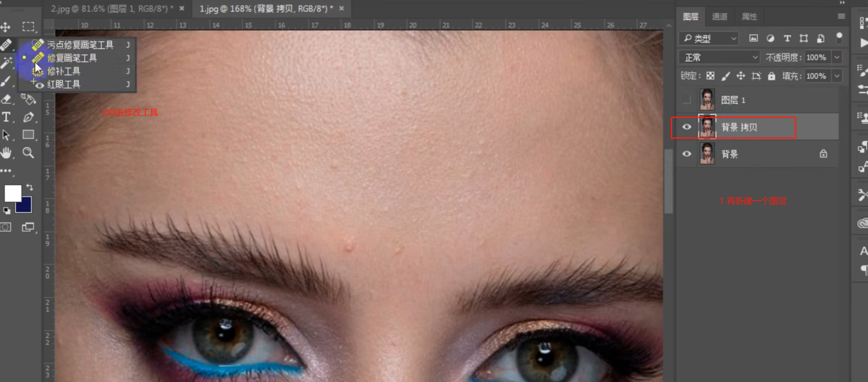The image size is (868, 382).
Task: Lock all layer attributes
Action: (771, 76)
